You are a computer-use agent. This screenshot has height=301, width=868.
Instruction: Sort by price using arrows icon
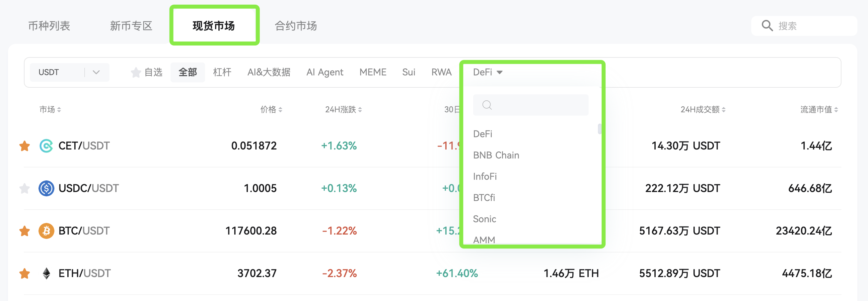pos(280,110)
